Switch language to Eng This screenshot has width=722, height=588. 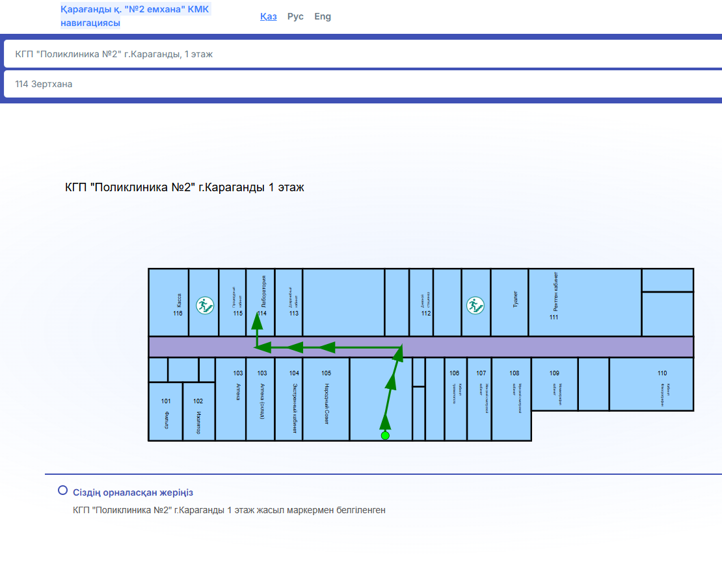[x=323, y=16]
